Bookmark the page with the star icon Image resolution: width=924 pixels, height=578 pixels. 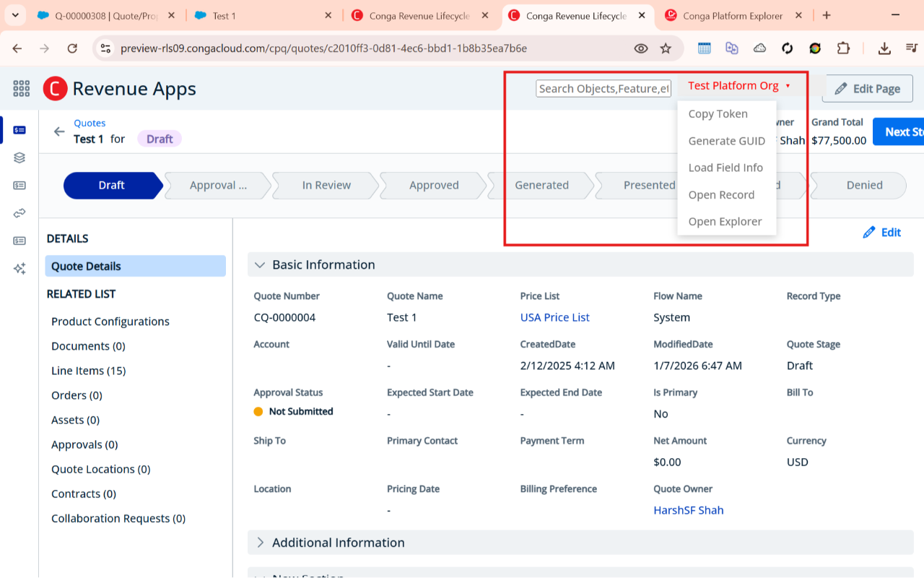point(666,48)
